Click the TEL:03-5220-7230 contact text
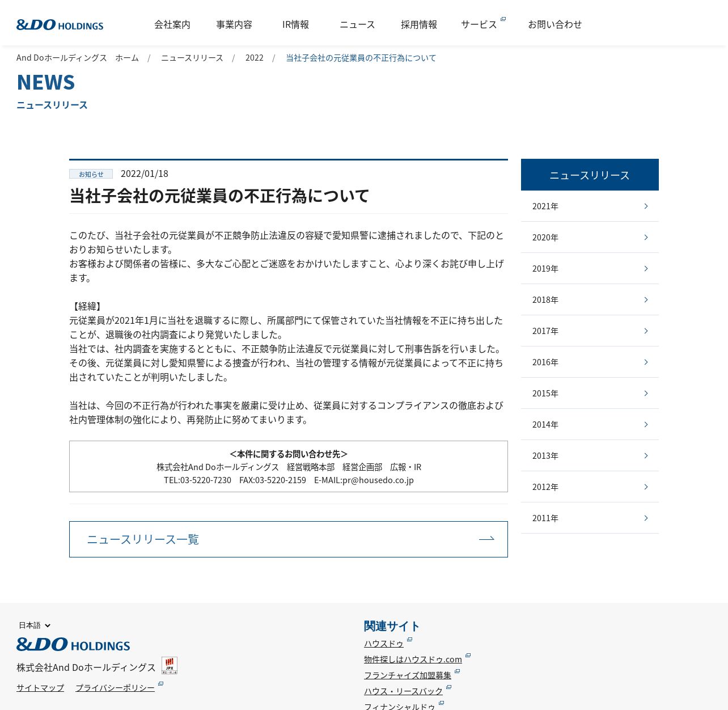Viewport: 728px width, 710px height. pyautogui.click(x=197, y=480)
